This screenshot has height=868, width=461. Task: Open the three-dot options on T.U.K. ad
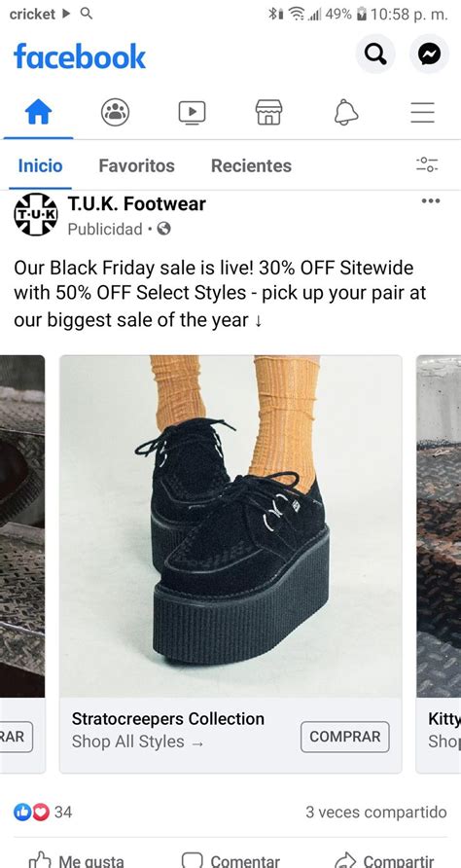431,201
